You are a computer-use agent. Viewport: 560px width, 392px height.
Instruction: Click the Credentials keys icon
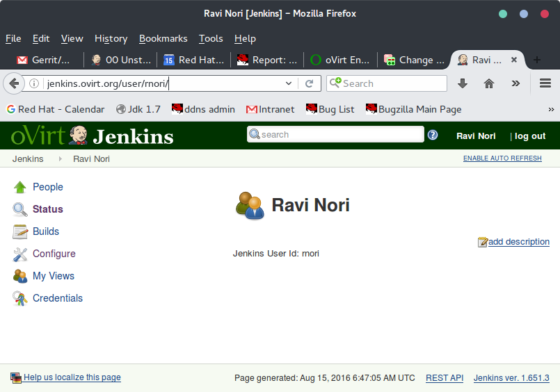click(x=20, y=298)
